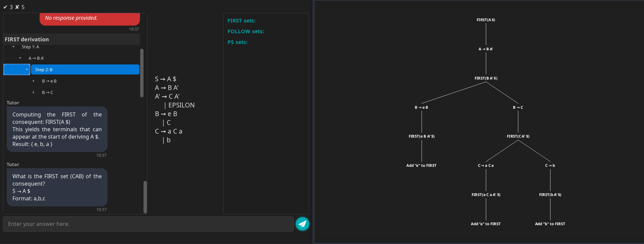Expand the B → C tree node
This screenshot has width=644, height=244.
coord(34,93)
